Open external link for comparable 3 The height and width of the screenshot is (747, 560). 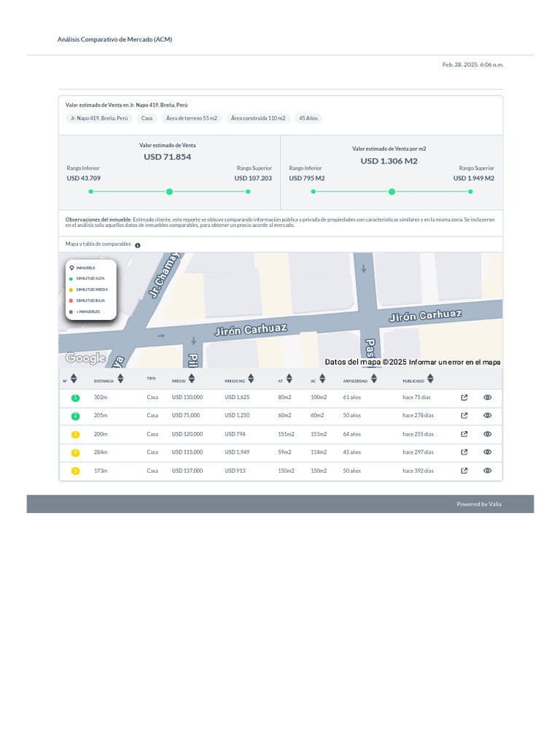(464, 434)
